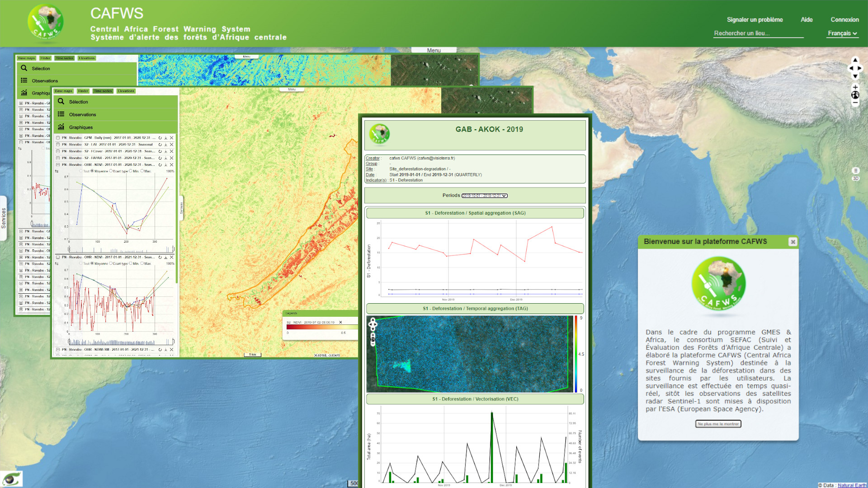This screenshot has width=868, height=488.
Task: Click the TAG map rainbow color scale
Action: (576, 354)
